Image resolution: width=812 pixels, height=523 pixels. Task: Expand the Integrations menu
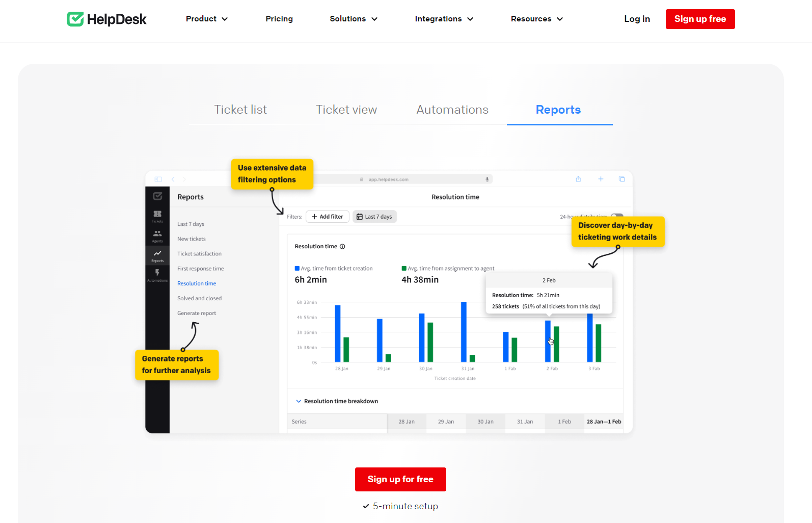click(x=444, y=19)
